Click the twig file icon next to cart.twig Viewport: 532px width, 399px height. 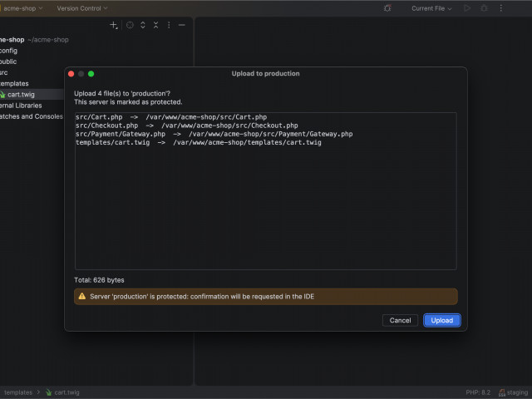coord(2,95)
